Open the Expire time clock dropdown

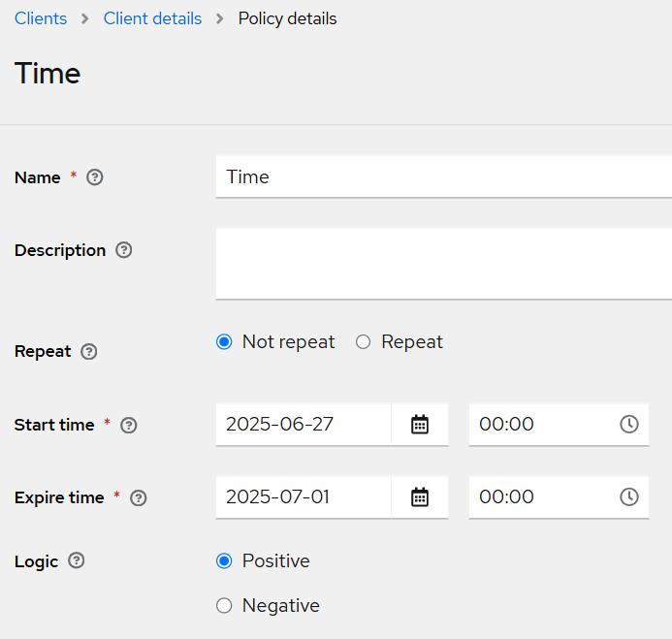point(629,497)
